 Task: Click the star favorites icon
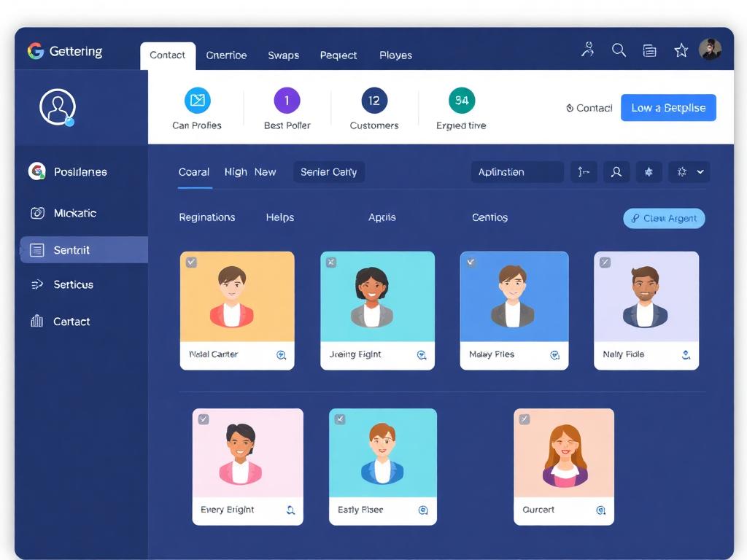click(681, 50)
